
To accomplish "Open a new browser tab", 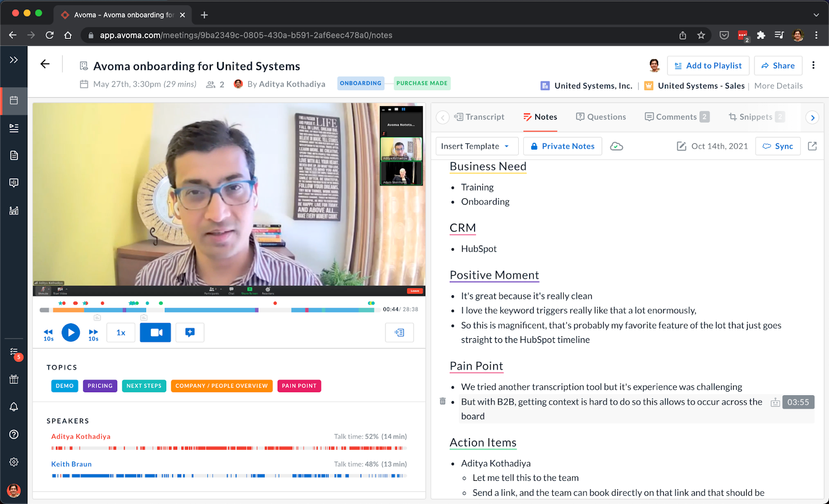I will click(204, 15).
